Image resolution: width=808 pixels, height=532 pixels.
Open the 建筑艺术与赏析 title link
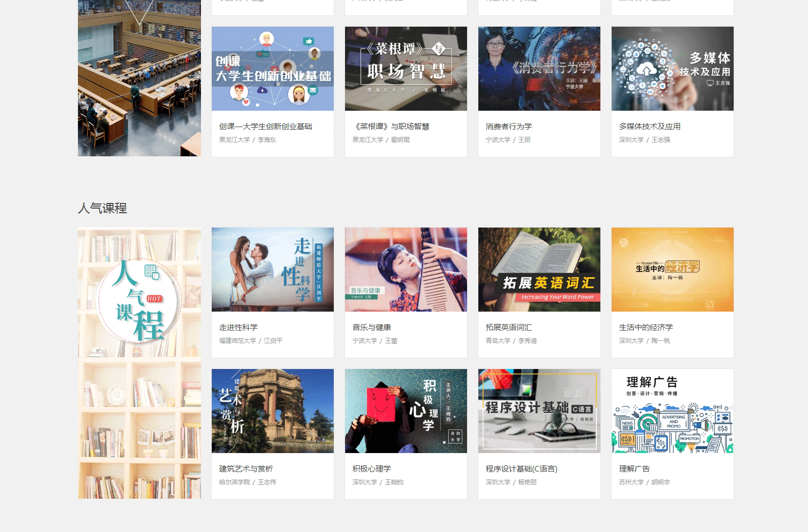pos(246,469)
